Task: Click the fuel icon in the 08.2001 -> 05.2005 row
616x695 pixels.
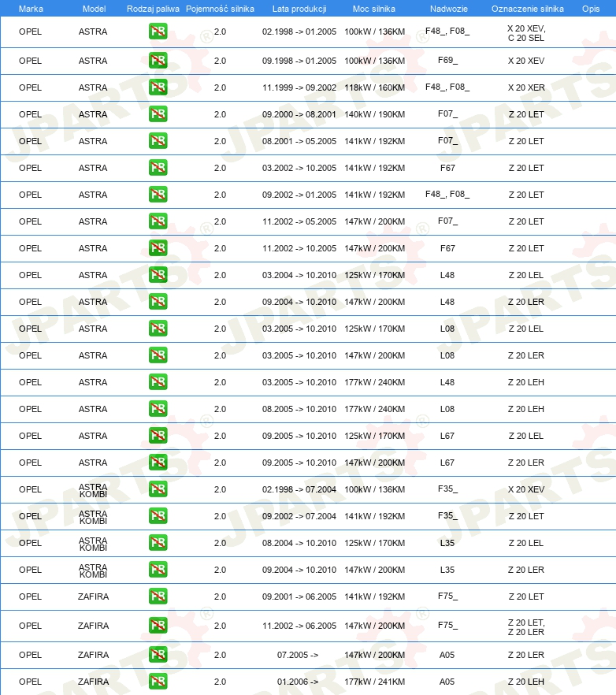Action: 158,141
